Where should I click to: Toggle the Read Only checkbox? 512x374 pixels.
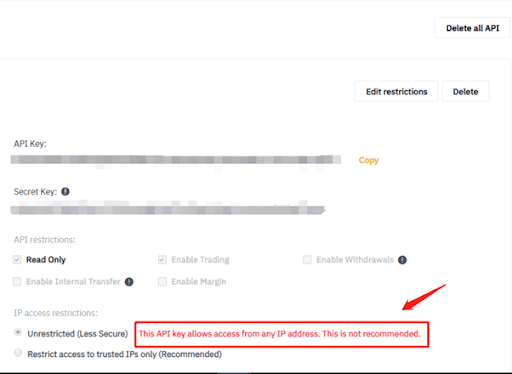pyautogui.click(x=17, y=260)
